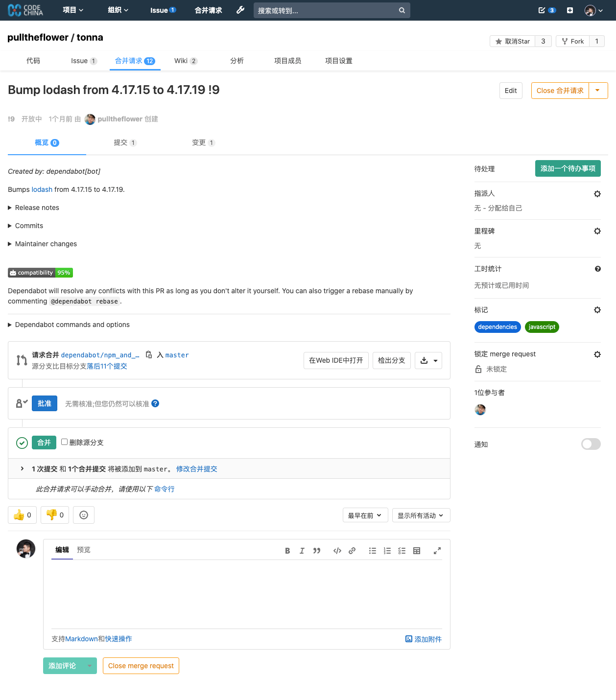Open the modify merge commit link

[196, 469]
